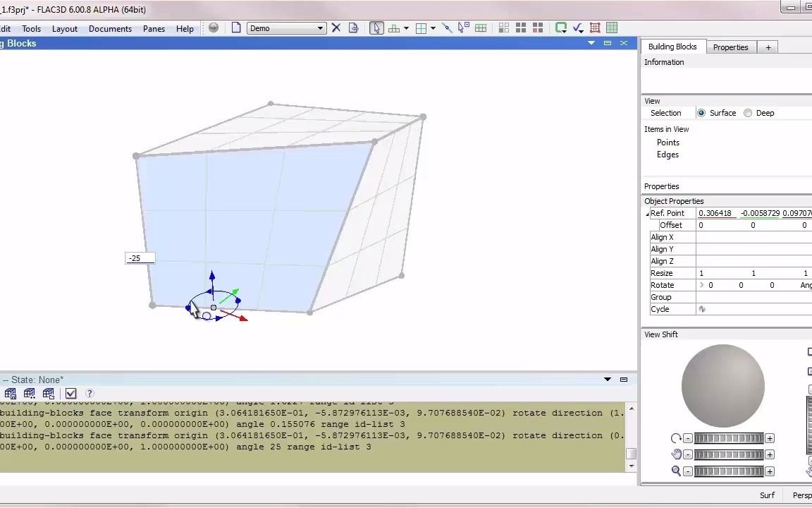Collapse the Ref. Point property entry
Viewport: 812px width, 508px height.
point(646,212)
